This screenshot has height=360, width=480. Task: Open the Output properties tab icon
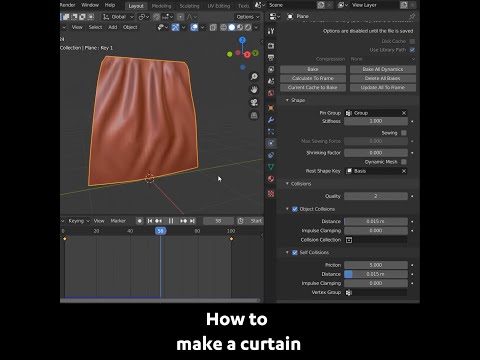point(271,57)
